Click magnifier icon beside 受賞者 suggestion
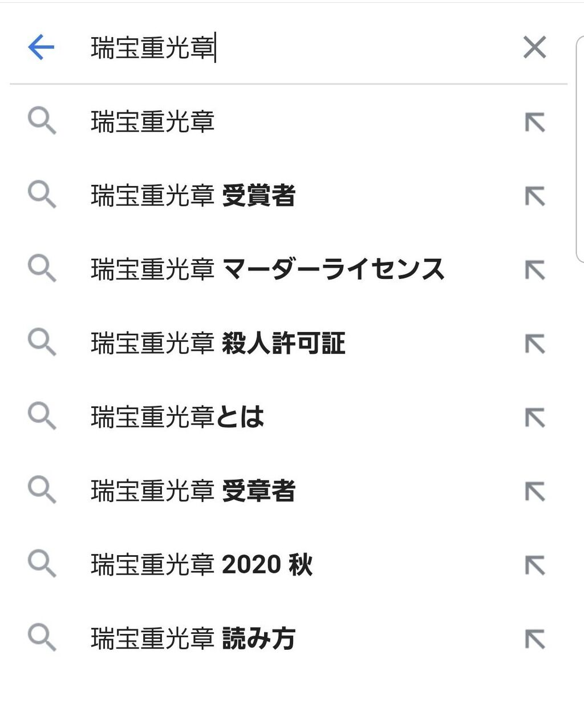The width and height of the screenshot is (584, 728). 42,195
